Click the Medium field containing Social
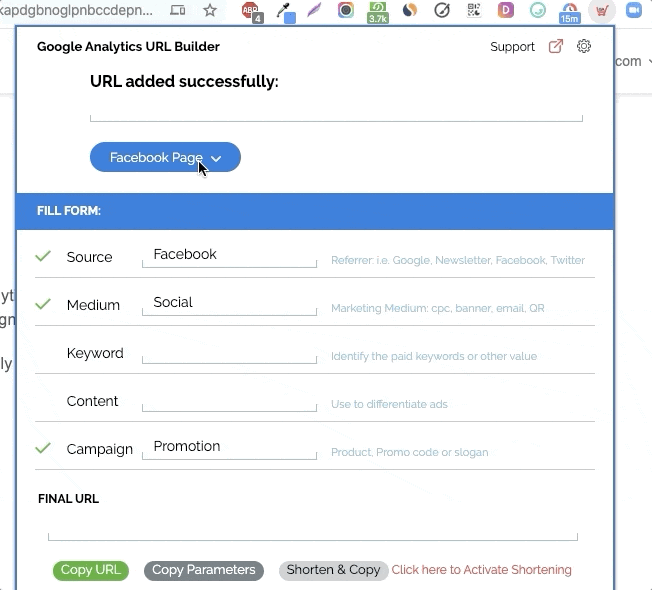 pos(229,304)
